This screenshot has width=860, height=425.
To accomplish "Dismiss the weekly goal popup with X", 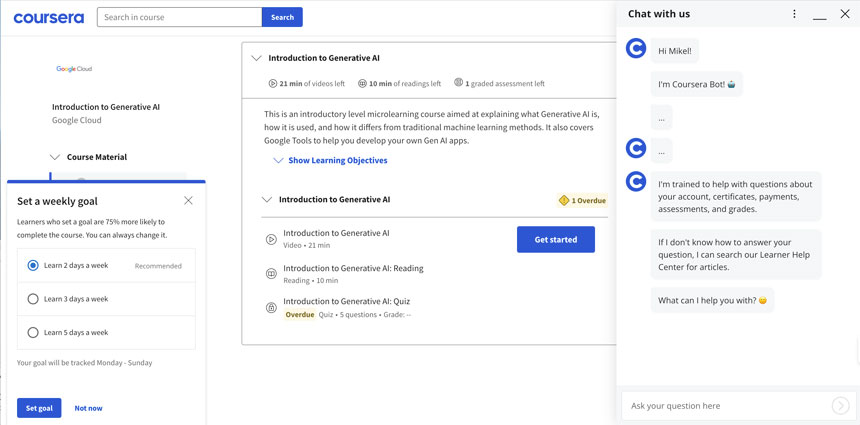I will click(188, 200).
